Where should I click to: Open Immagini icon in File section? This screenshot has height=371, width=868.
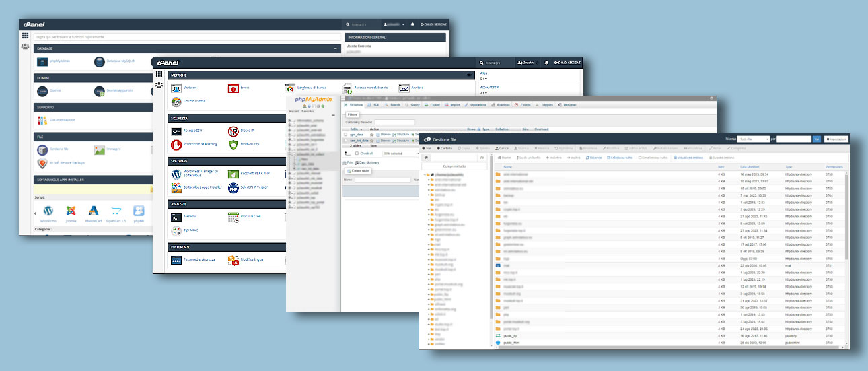pyautogui.click(x=100, y=149)
